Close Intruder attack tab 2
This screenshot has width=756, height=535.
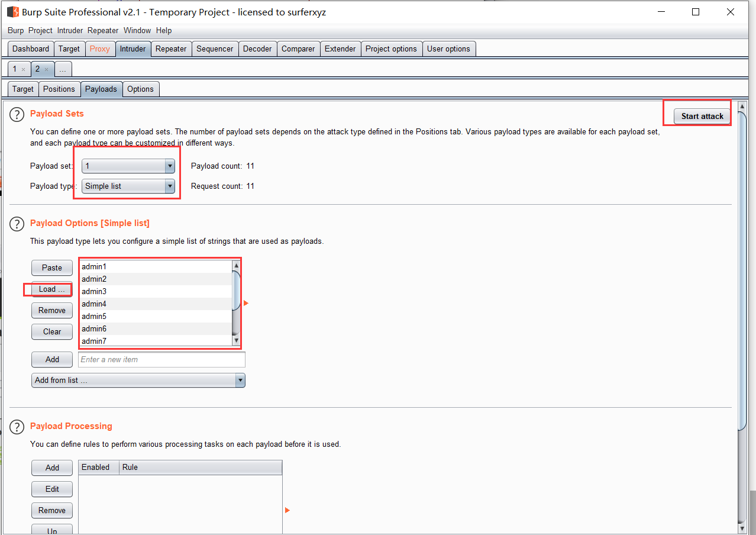46,69
